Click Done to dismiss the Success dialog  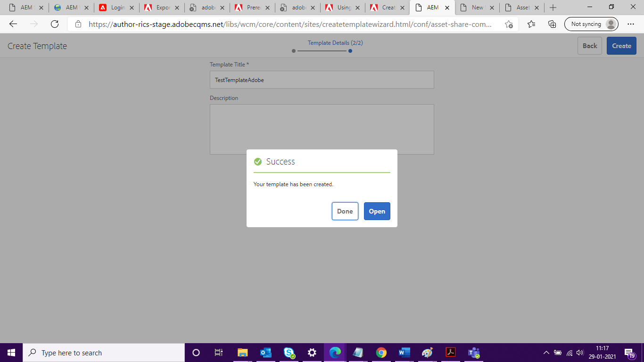(x=345, y=211)
